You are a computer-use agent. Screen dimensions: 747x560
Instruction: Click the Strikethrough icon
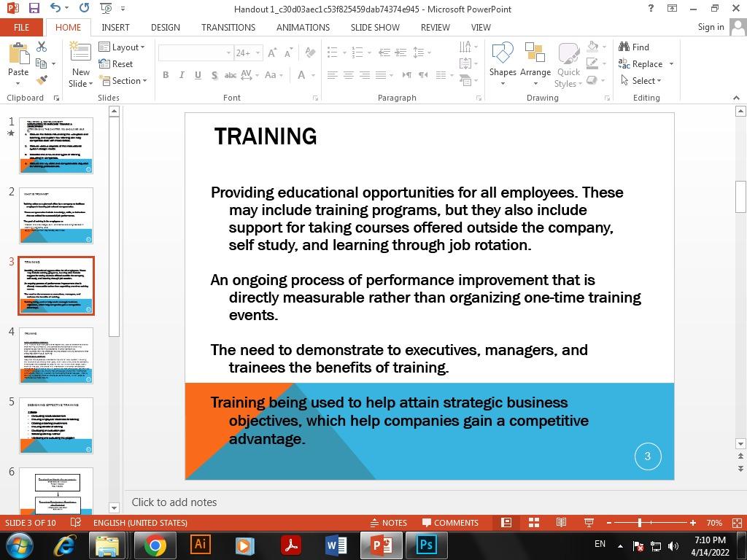point(231,75)
